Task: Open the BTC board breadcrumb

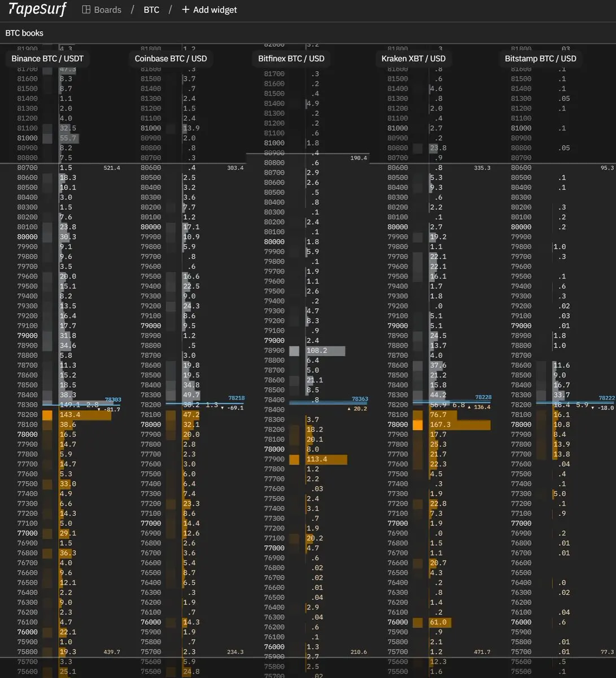Action: (151, 10)
